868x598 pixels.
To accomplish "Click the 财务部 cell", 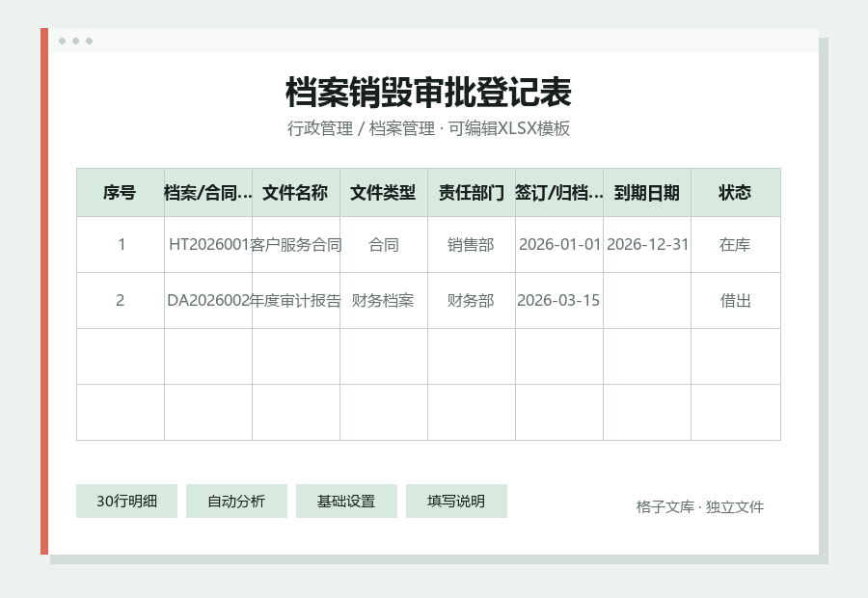I will [471, 301].
